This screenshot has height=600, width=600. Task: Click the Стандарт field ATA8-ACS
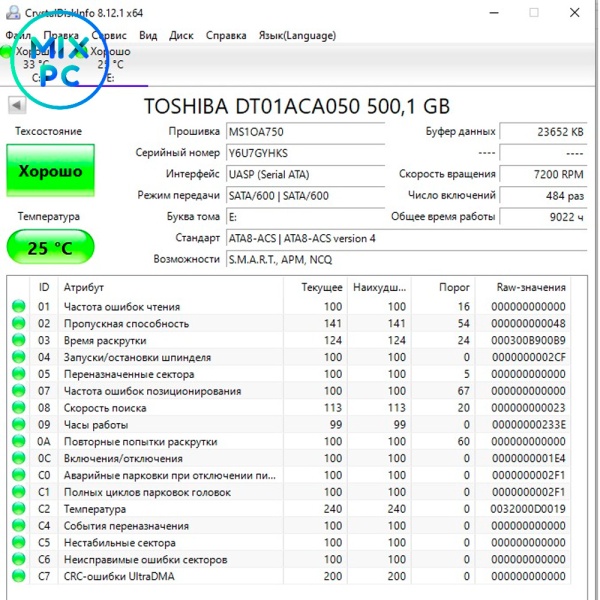pos(406,238)
